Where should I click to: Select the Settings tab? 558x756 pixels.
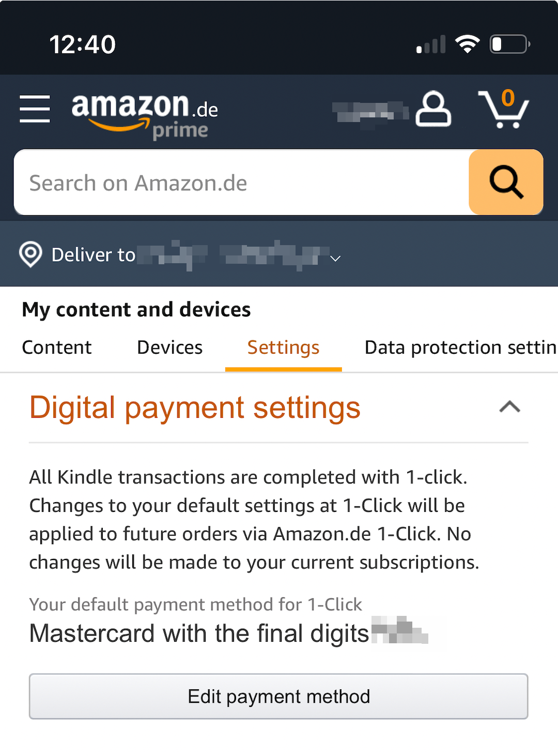click(283, 347)
